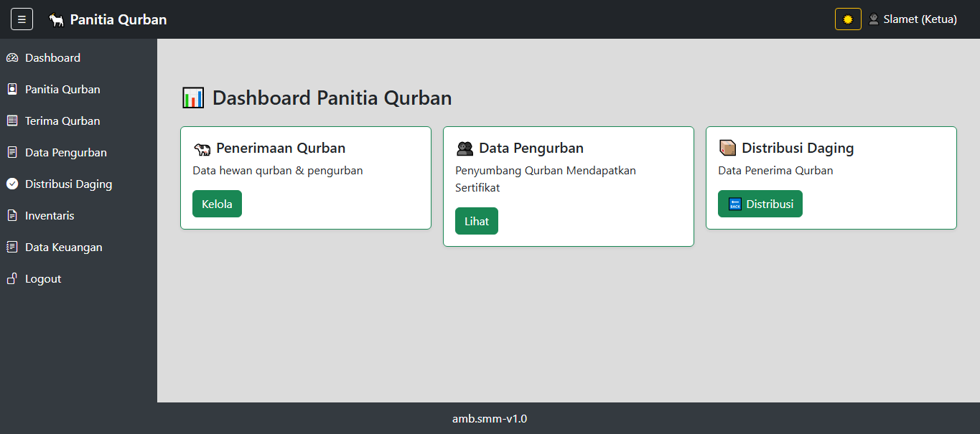Image resolution: width=980 pixels, height=434 pixels.
Task: Open the sidebar hamburger menu icon
Action: [x=22, y=19]
